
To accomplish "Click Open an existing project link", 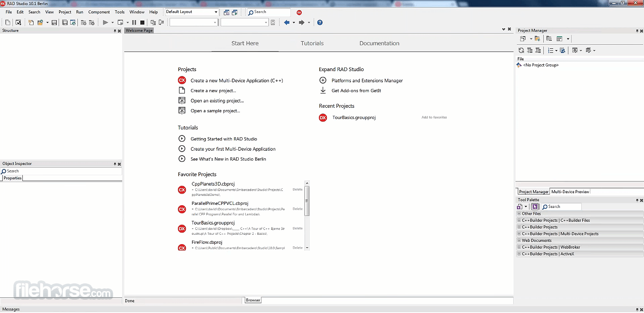I will pyautogui.click(x=217, y=101).
